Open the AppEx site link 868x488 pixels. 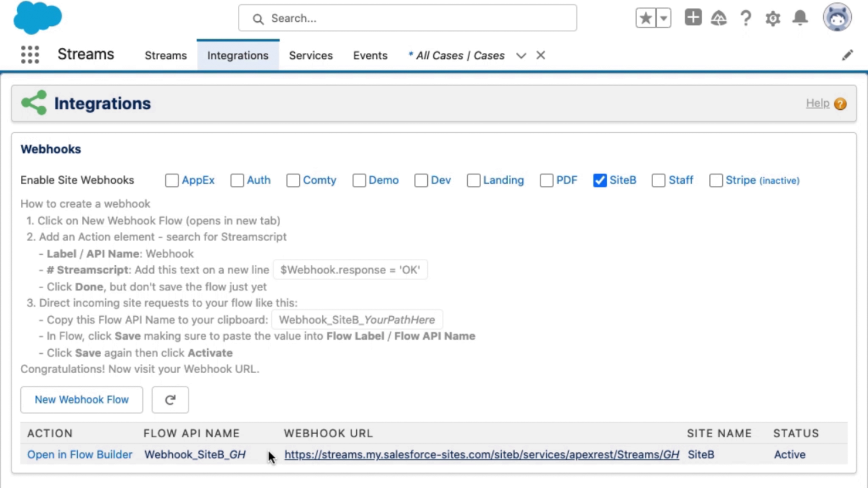(x=198, y=180)
